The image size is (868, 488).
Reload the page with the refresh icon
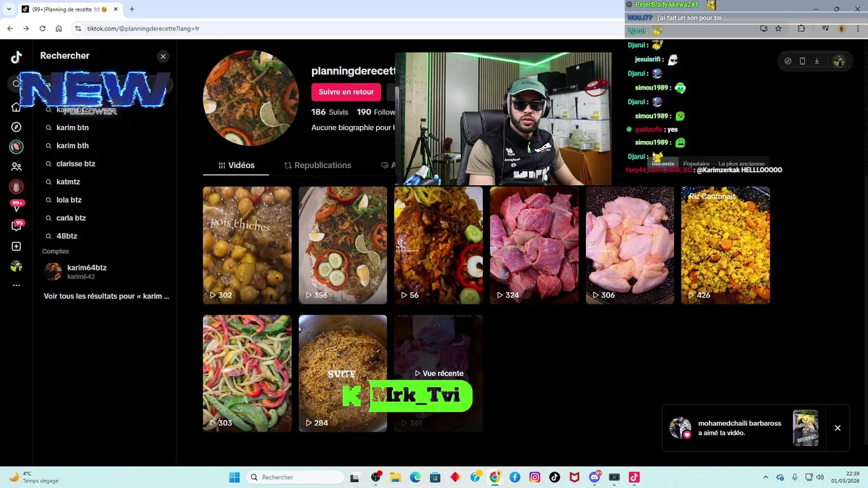(42, 28)
